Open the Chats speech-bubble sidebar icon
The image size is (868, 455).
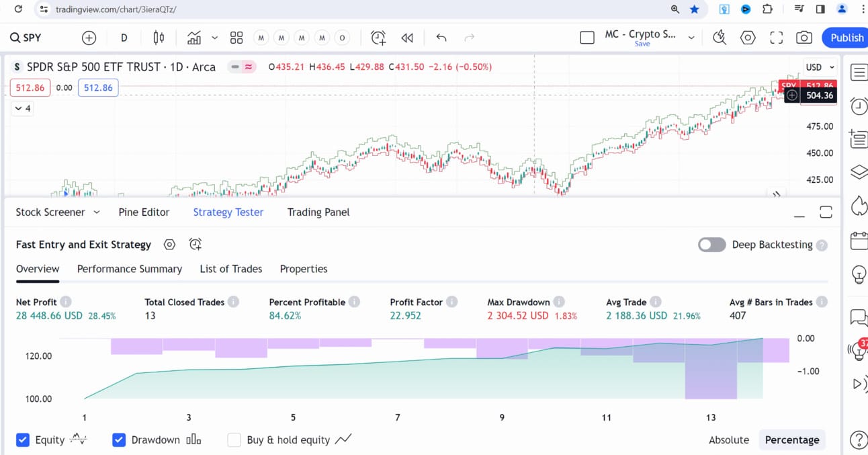859,317
